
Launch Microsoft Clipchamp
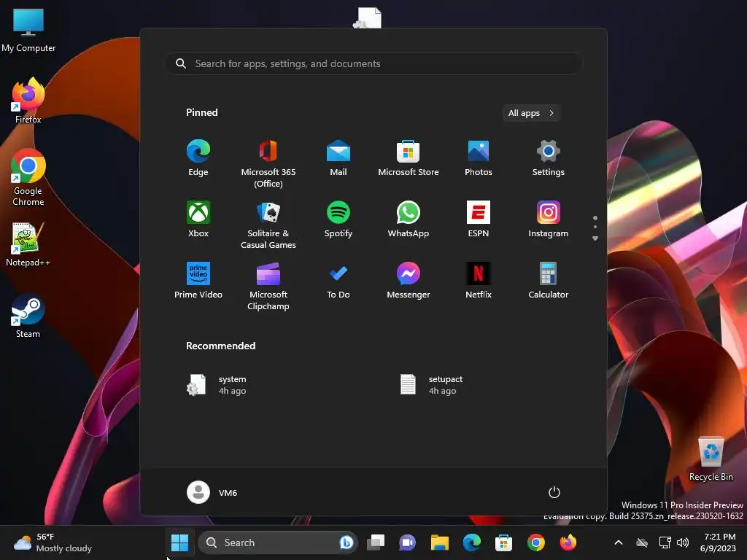tap(268, 286)
